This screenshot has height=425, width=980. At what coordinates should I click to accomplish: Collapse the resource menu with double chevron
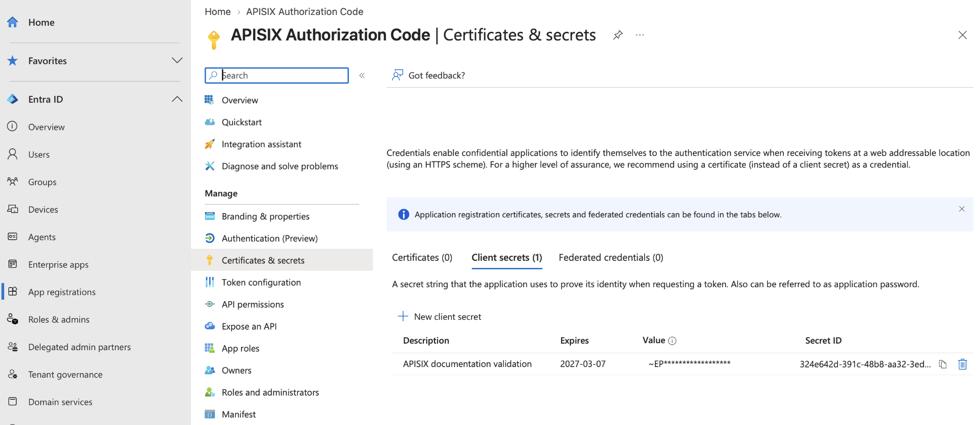(x=362, y=75)
